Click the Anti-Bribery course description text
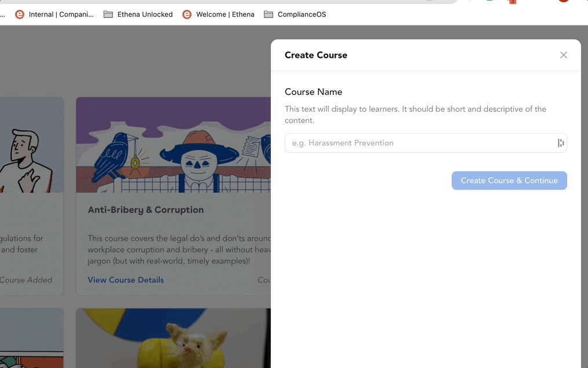Screen dimensions: 588x368 179,249
